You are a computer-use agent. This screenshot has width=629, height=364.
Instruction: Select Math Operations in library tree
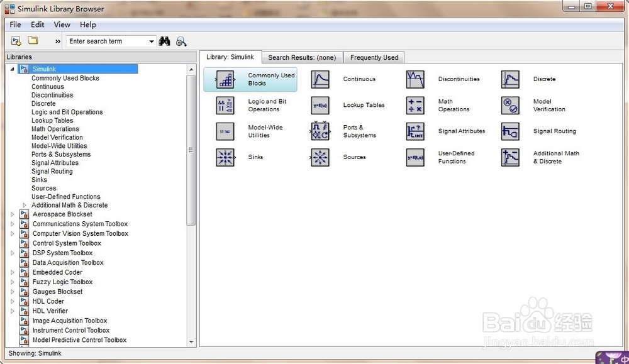click(55, 129)
